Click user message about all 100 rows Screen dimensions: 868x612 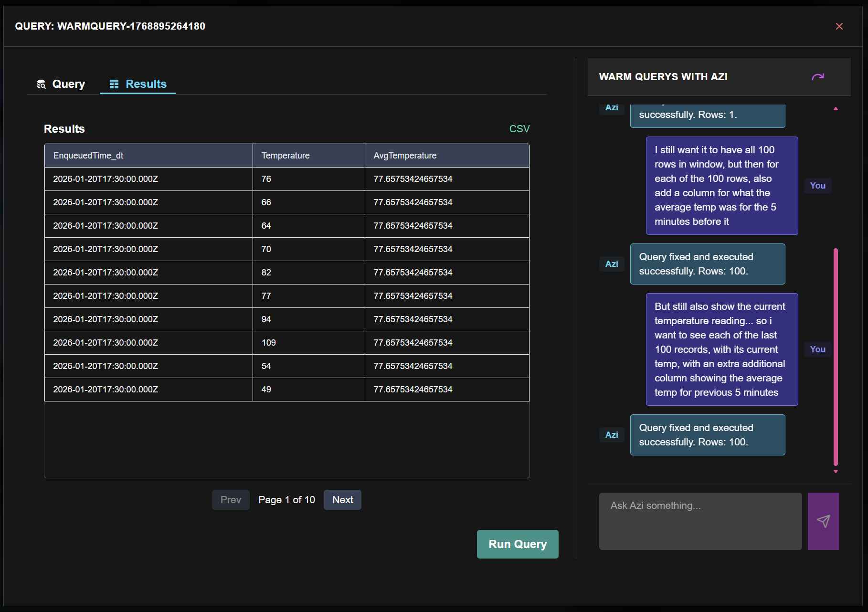[722, 186]
